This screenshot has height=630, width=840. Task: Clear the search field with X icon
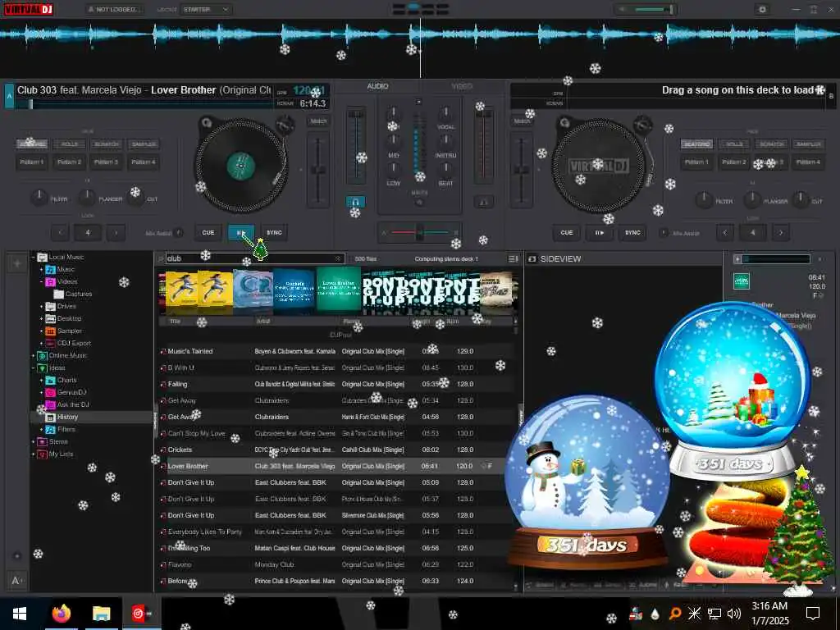tap(338, 258)
